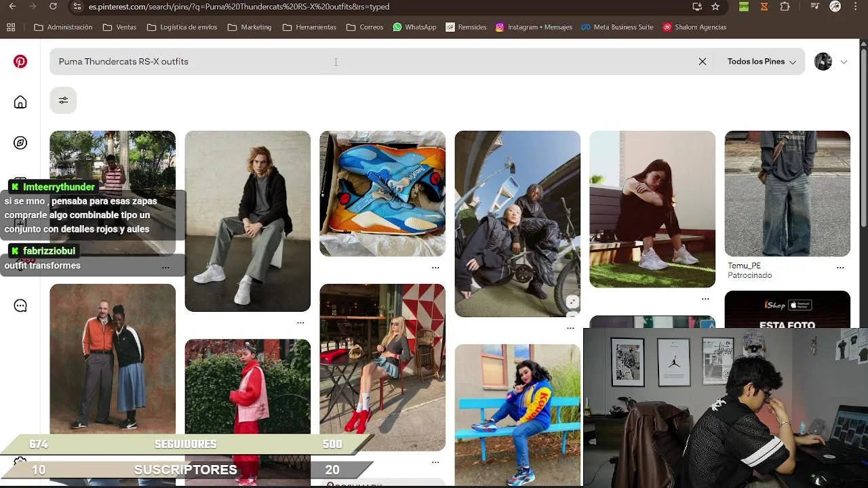Open the Todos los Pines filter dropdown

point(761,62)
